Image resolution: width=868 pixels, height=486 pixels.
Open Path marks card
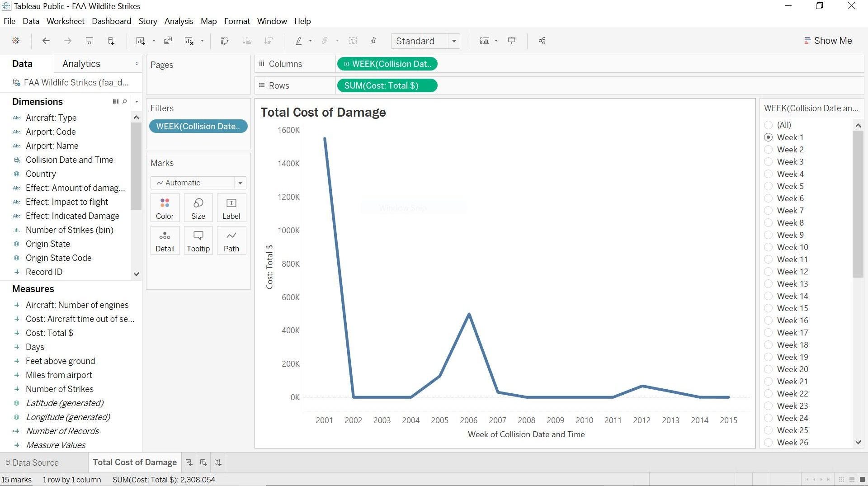click(x=231, y=241)
